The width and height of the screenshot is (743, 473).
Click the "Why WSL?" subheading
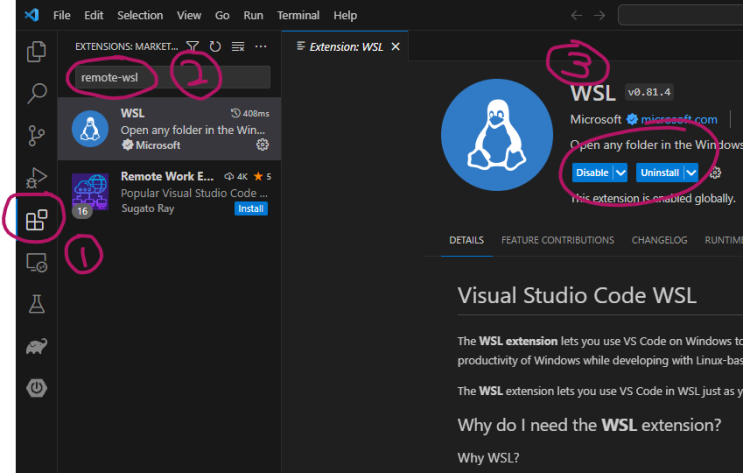[x=489, y=458]
